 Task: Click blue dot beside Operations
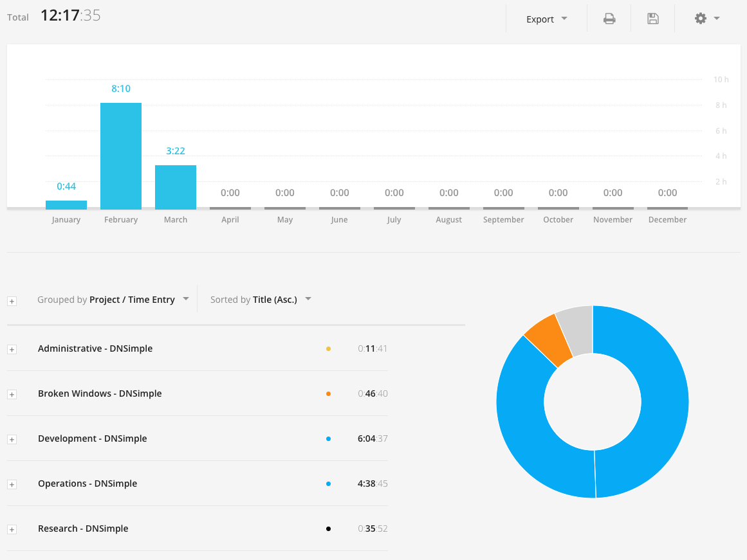pyautogui.click(x=328, y=483)
